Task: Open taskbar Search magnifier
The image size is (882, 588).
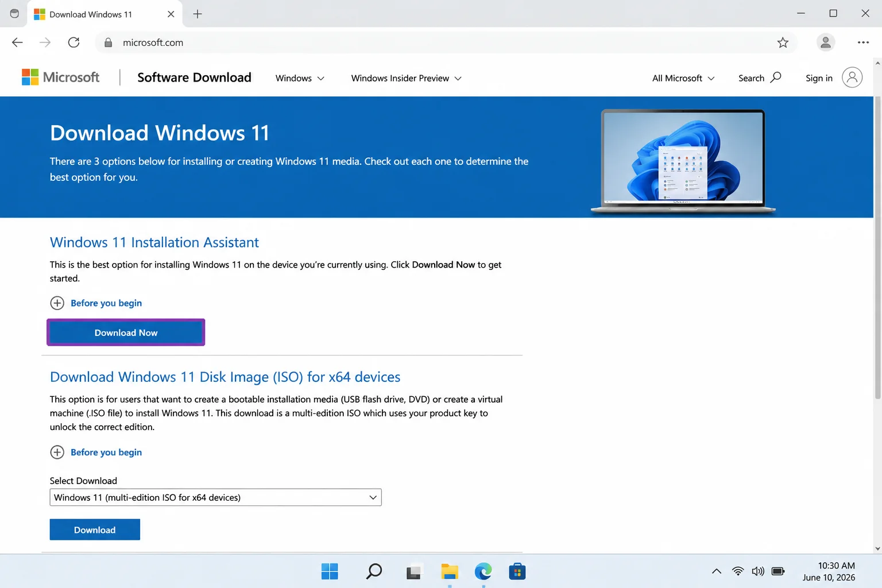Action: [374, 571]
